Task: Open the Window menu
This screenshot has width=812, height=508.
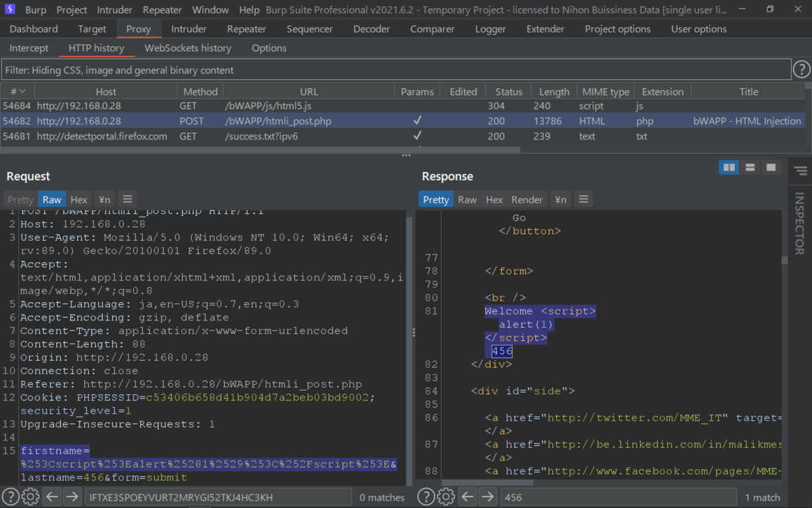Action: [x=210, y=9]
